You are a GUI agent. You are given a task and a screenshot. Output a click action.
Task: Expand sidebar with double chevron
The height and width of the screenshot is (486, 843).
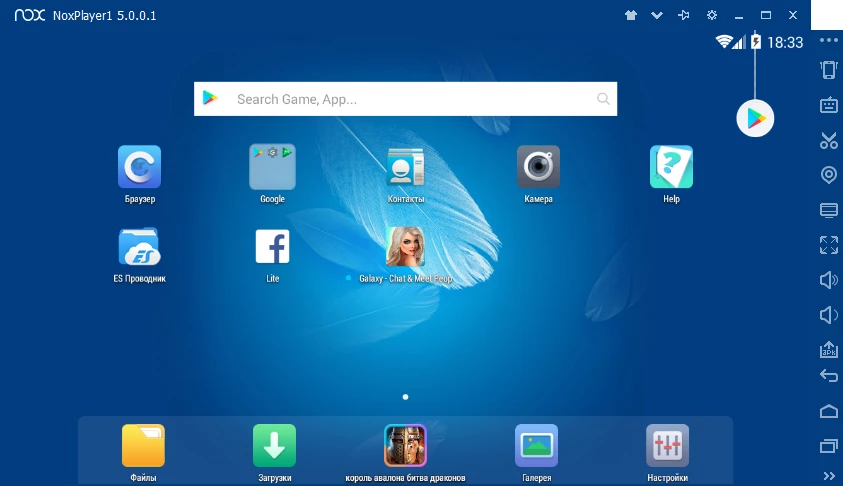828,476
